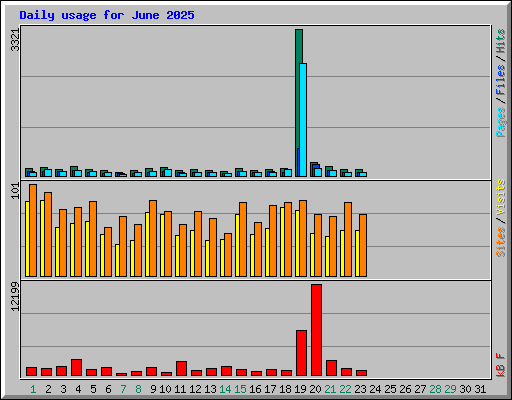Click the cyan pages bar for day 20
This screenshot has height=400, width=512.
(x=318, y=172)
